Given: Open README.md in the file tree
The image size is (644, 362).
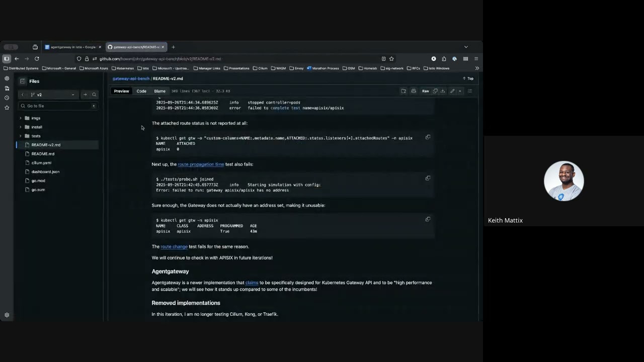Looking at the screenshot, I should 43,154.
